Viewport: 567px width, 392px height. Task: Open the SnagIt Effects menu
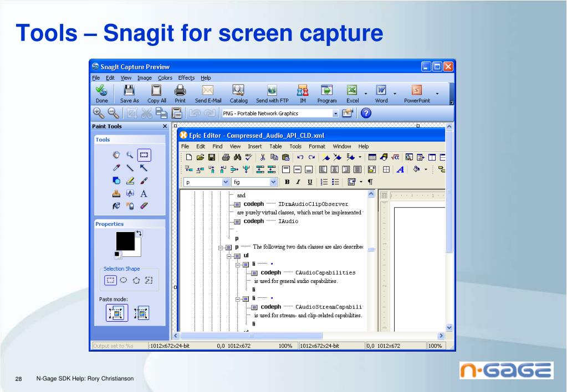(x=186, y=78)
